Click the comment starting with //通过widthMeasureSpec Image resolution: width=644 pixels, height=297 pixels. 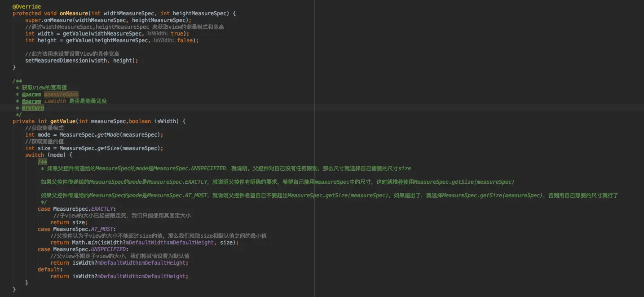pyautogui.click(x=124, y=27)
